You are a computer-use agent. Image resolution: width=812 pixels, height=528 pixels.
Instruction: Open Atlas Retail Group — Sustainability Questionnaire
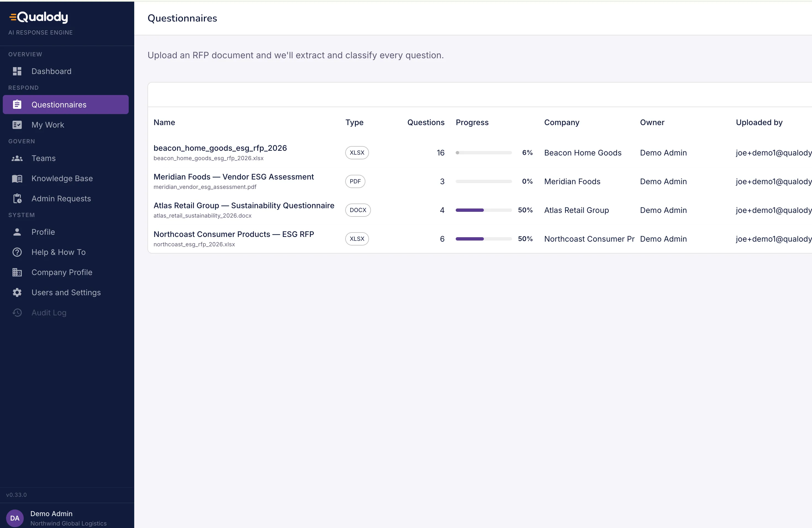[x=244, y=205]
